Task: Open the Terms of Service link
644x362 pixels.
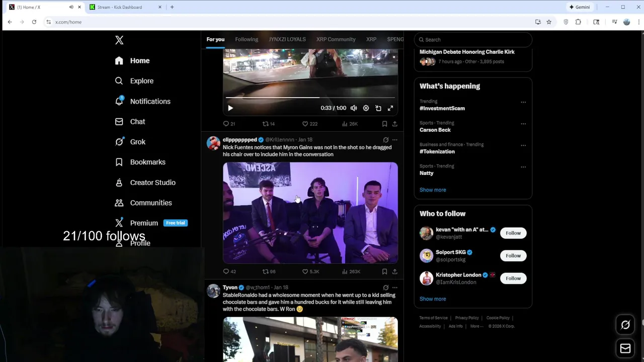Action: pos(433,318)
